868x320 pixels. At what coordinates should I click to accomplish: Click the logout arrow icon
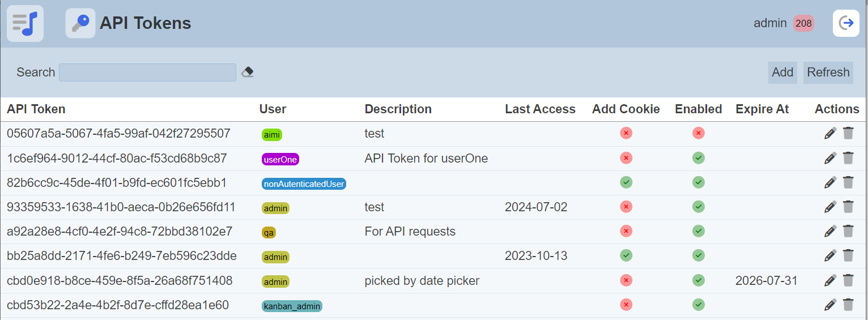(x=846, y=23)
